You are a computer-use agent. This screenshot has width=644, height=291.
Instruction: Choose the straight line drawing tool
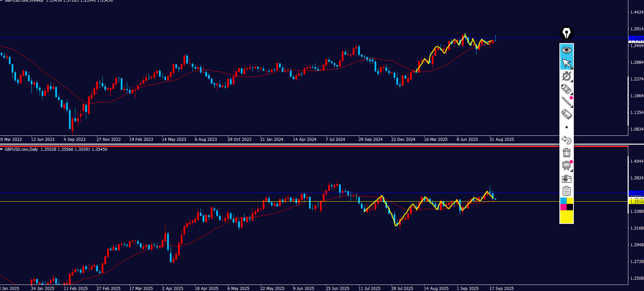pyautogui.click(x=566, y=101)
